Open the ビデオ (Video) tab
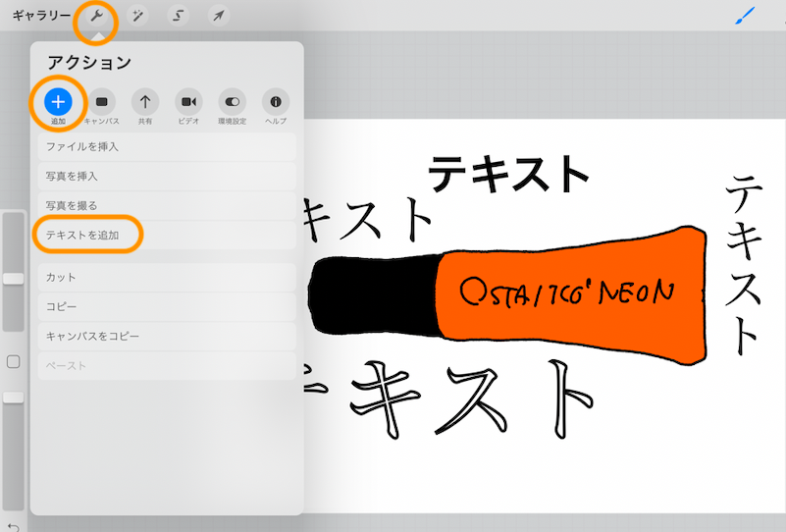 189,106
